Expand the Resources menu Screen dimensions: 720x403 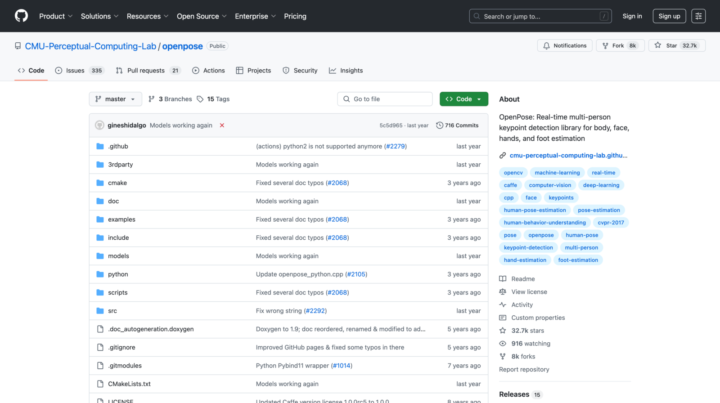[147, 16]
